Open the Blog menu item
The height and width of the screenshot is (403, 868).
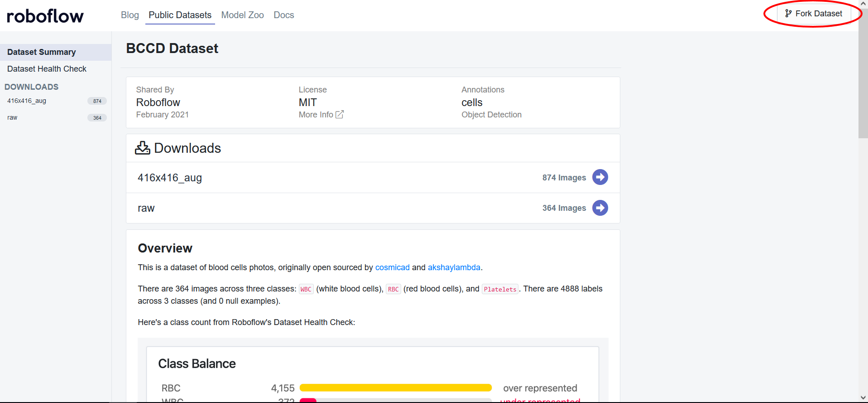click(130, 15)
